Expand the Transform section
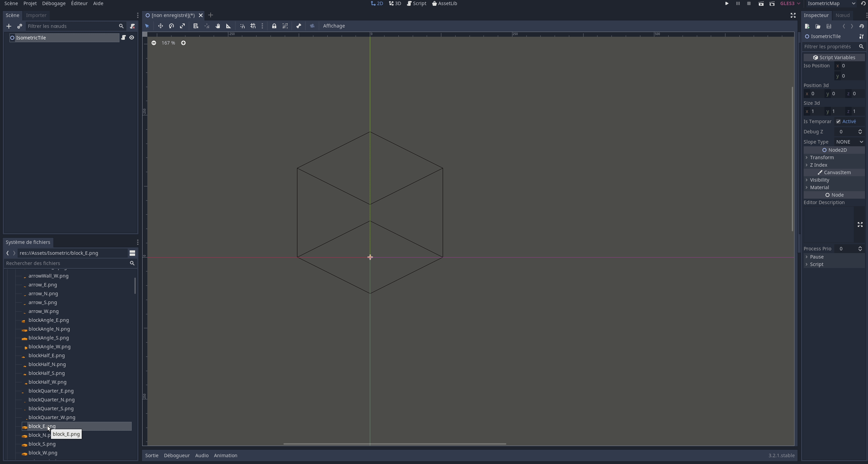Image resolution: width=868 pixels, height=464 pixels. (x=821, y=158)
